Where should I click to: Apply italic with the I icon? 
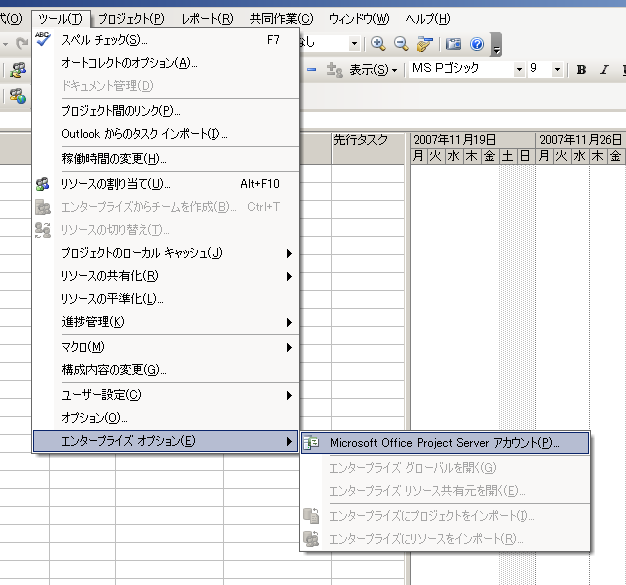pos(604,70)
